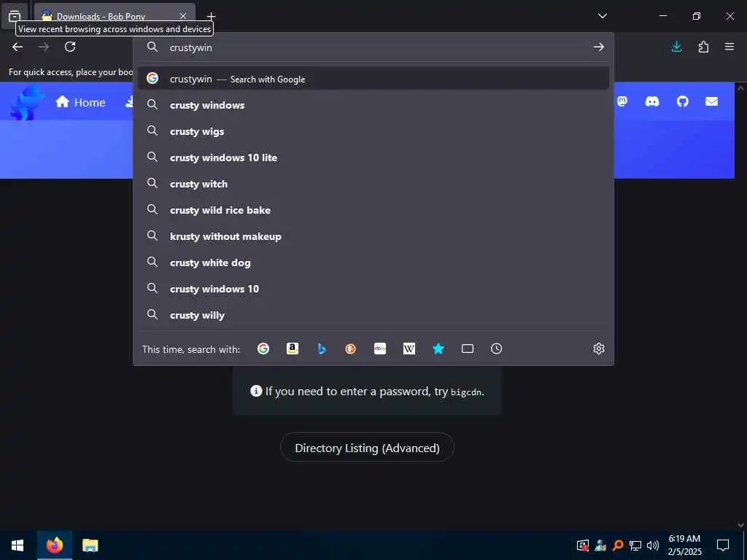Choose suggestion crusty wigs
The image size is (747, 560).
click(x=373, y=131)
